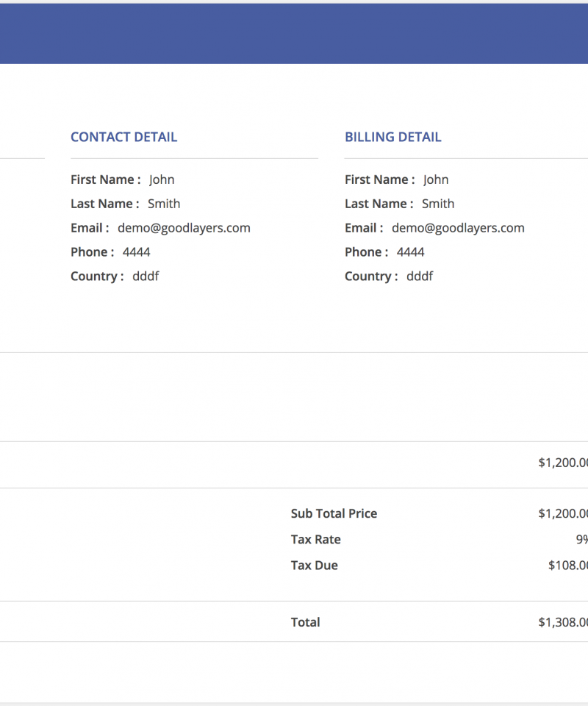Click the 'Total' label
The image size is (588, 706).
click(305, 622)
